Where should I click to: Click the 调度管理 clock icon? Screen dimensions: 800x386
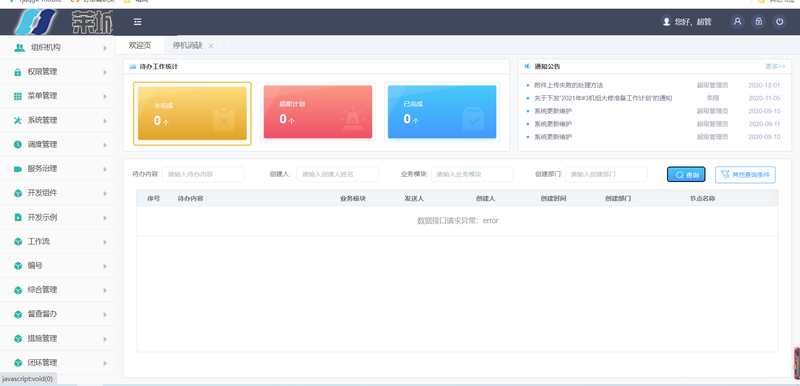click(x=18, y=144)
